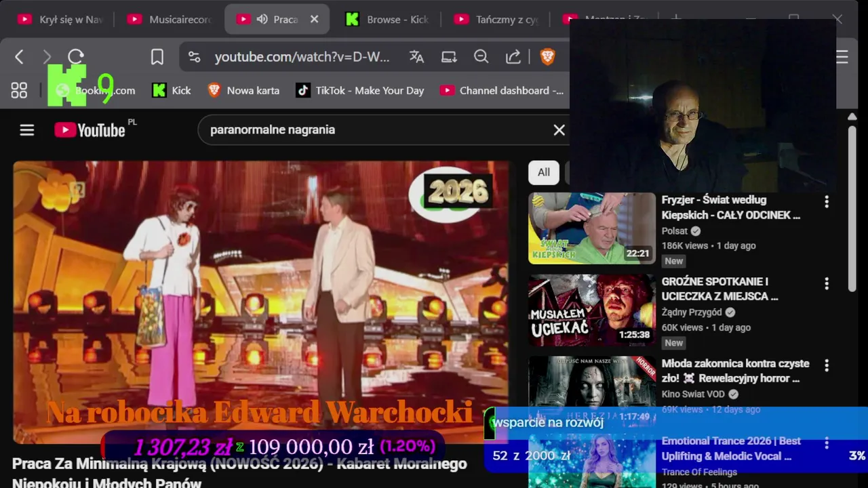Click the main kabaret video player
The image size is (868, 488).
261,302
